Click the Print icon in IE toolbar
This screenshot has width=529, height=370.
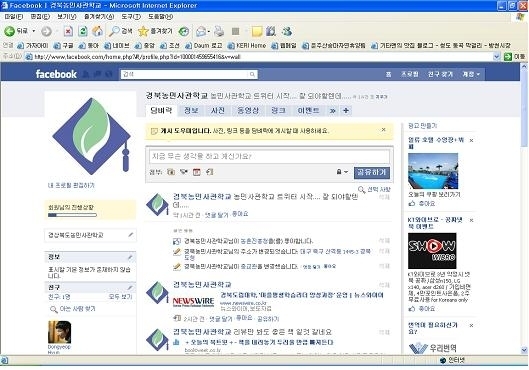tap(219, 31)
